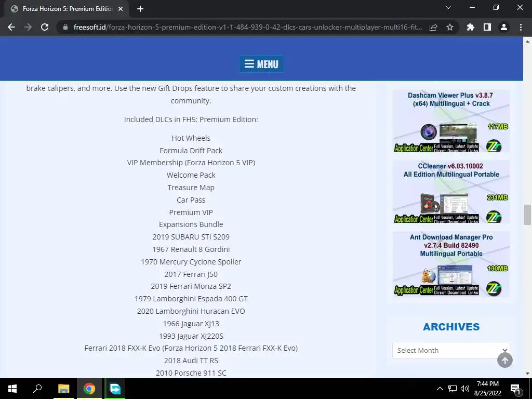This screenshot has width=532, height=399.
Task: Click '2019 SUBARU STI S209' text
Action: click(191, 237)
